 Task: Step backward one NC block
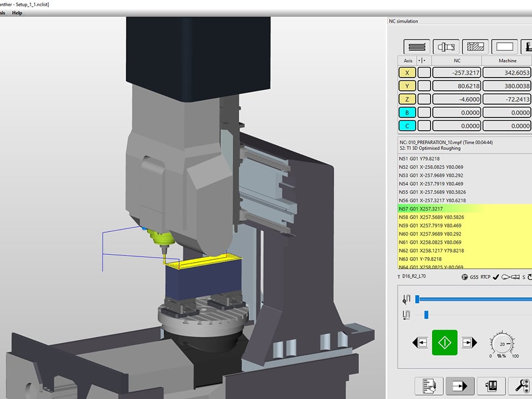pos(420,342)
